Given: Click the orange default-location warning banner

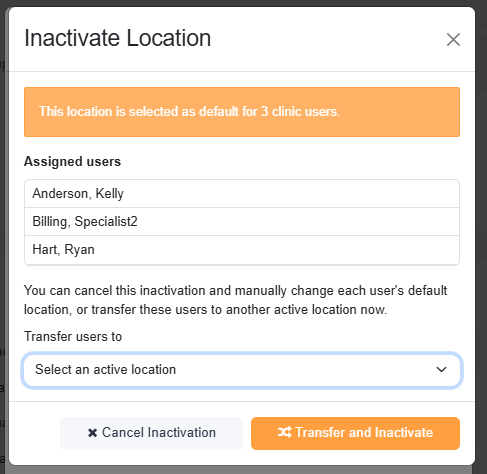Looking at the screenshot, I should click(x=242, y=112).
